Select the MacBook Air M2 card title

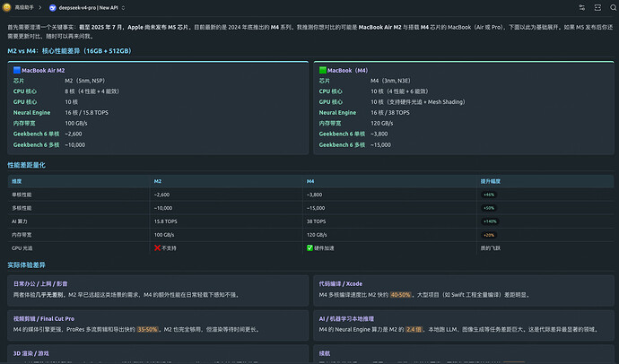coord(43,70)
